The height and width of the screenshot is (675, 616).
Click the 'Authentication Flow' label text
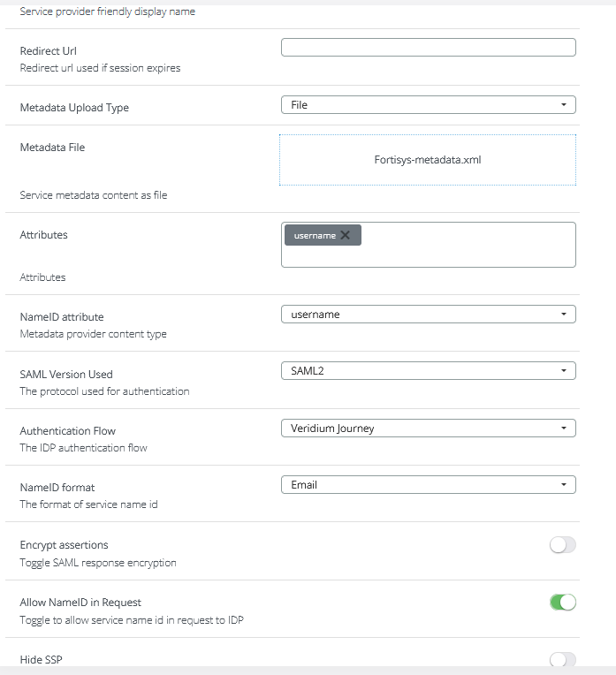(68, 431)
